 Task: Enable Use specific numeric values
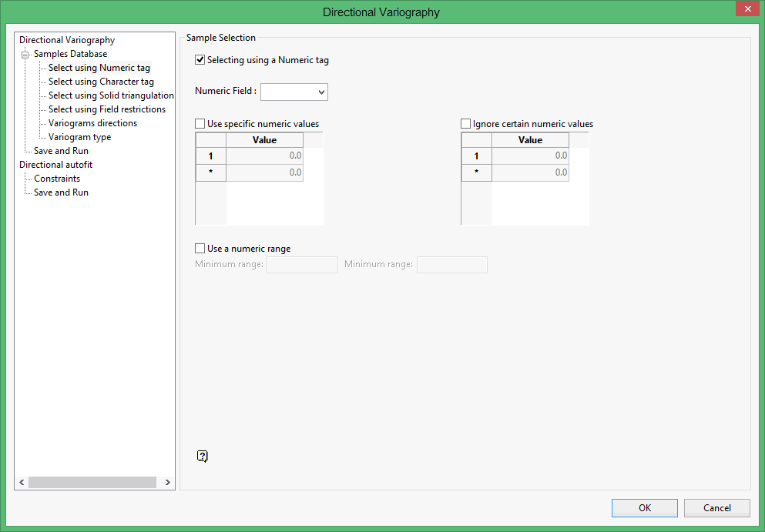pyautogui.click(x=200, y=123)
